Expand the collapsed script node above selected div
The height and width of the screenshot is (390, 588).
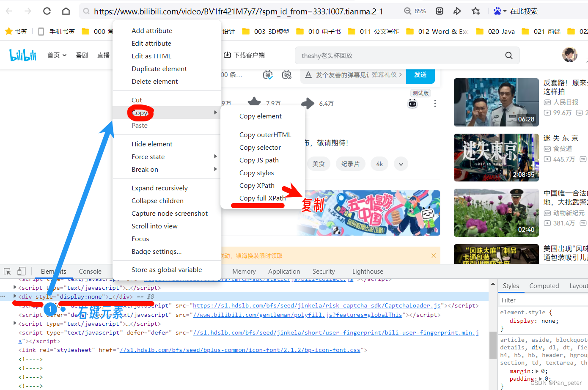15,287
